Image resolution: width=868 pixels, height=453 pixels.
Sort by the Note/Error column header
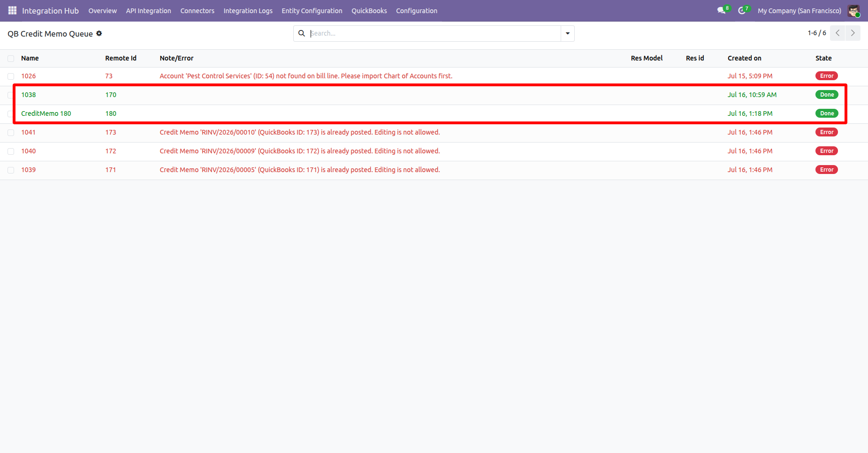coord(176,58)
